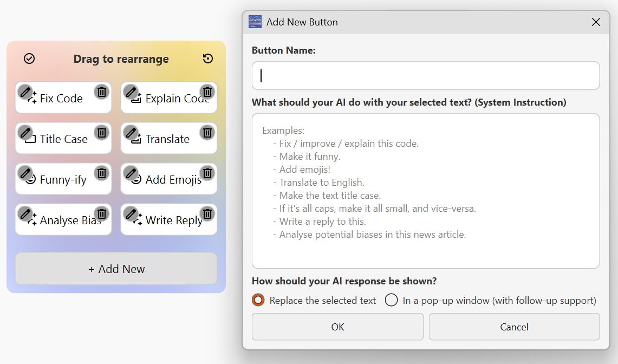Click the extension logo in the dialog header
Screen dimensions: 618x364
(255, 22)
